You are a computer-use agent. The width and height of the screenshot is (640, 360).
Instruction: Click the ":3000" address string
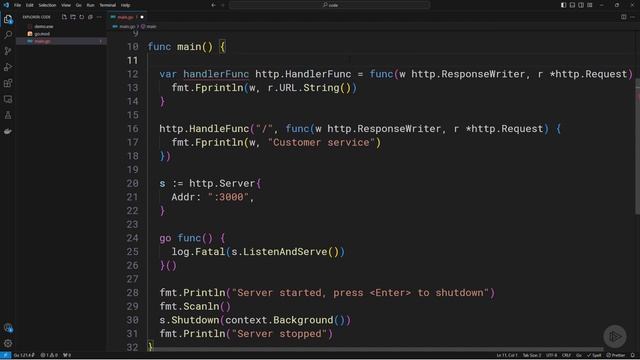coord(228,197)
